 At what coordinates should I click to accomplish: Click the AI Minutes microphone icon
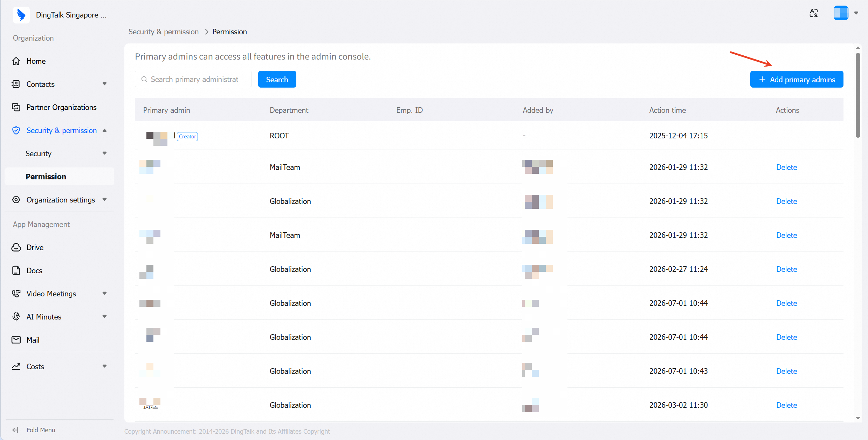16,317
